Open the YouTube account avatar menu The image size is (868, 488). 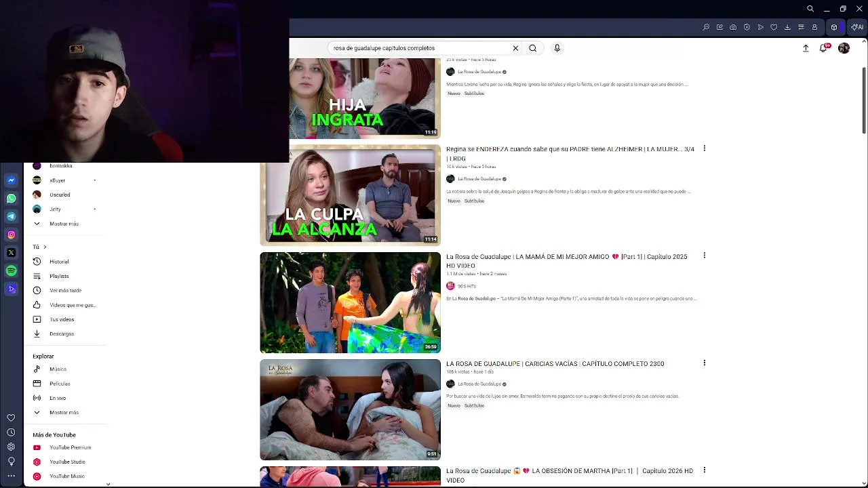[x=844, y=48]
